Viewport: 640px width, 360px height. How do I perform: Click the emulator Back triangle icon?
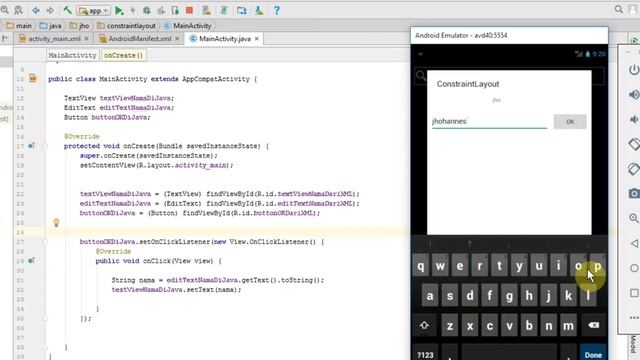634,243
